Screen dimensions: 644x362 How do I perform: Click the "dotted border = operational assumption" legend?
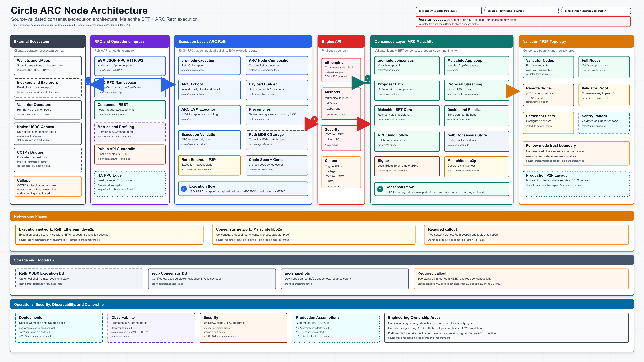(x=596, y=11)
